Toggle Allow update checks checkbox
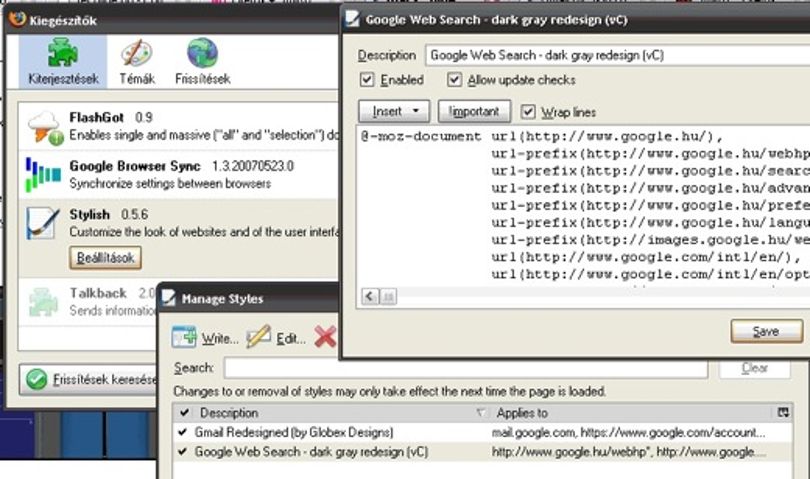The width and height of the screenshot is (810, 479). (454, 80)
